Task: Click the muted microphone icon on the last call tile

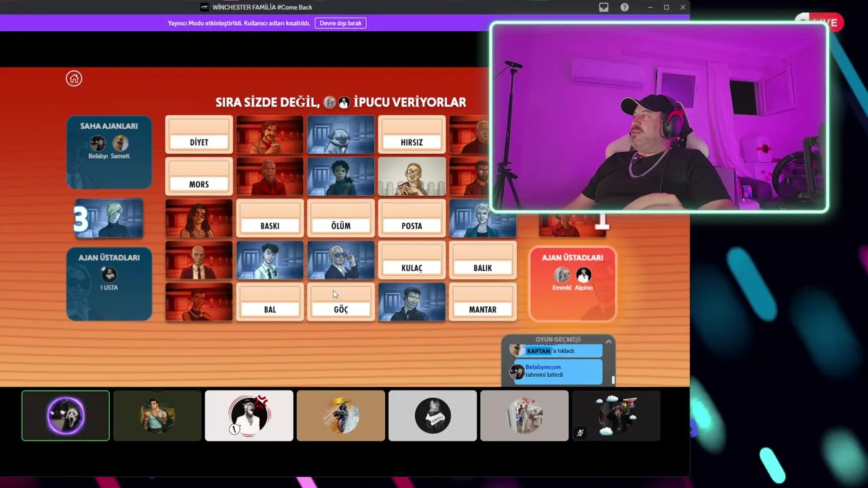Action: [580, 433]
